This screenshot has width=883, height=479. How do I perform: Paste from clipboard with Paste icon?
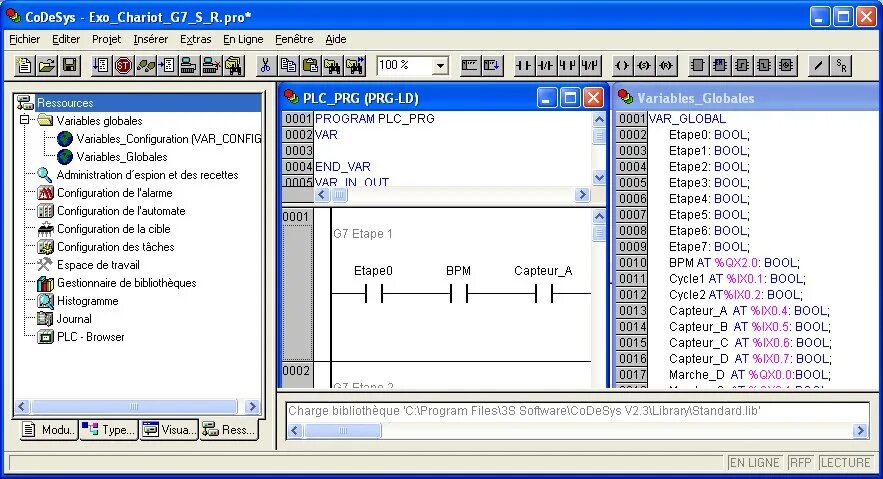click(310, 66)
